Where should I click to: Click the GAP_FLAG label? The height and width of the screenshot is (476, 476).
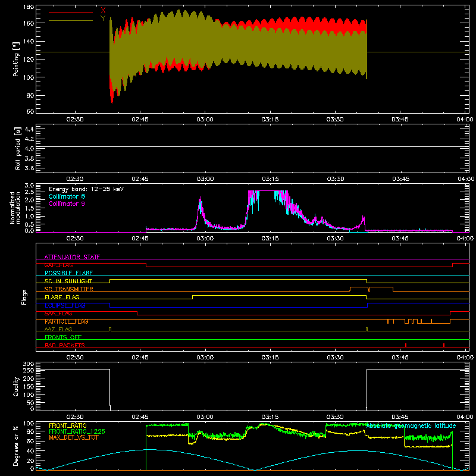tap(58, 265)
